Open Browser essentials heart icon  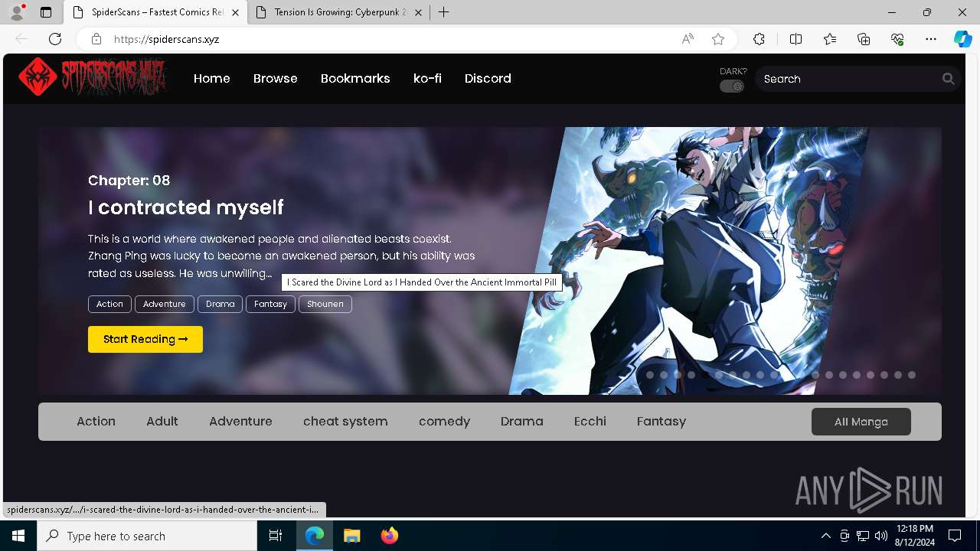pyautogui.click(x=897, y=39)
